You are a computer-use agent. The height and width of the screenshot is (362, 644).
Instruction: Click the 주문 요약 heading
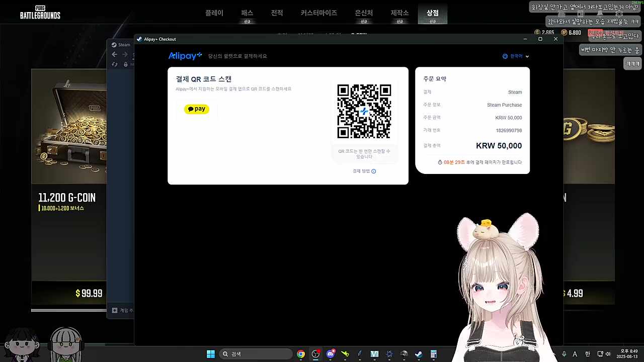(435, 79)
